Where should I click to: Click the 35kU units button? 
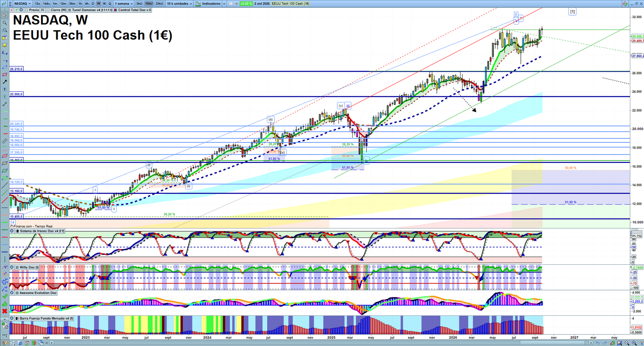coord(159,4)
